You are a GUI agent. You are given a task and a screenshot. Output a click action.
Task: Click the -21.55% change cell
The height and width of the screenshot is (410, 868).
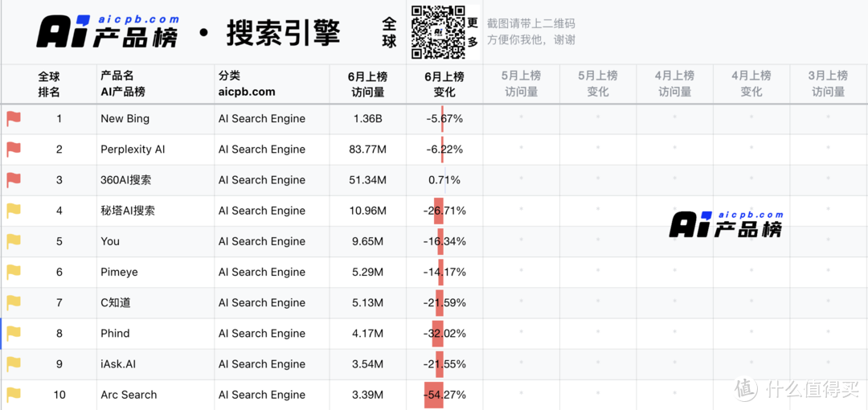pyautogui.click(x=444, y=364)
